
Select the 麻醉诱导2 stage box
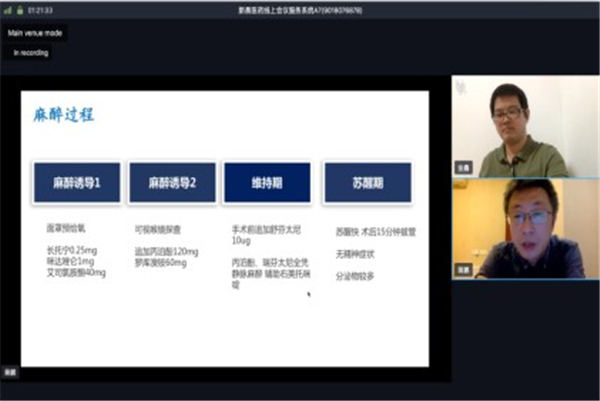171,183
